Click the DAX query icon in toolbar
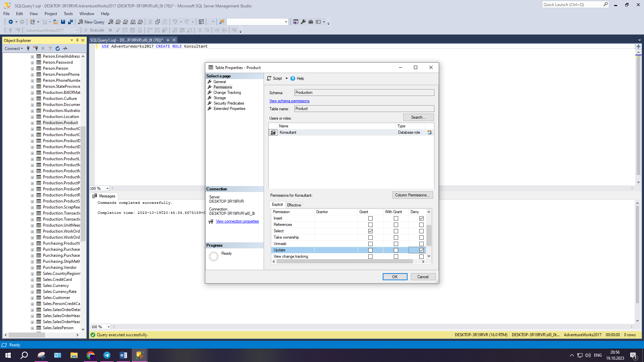Image resolution: width=644 pixels, height=362 pixels. [141, 22]
